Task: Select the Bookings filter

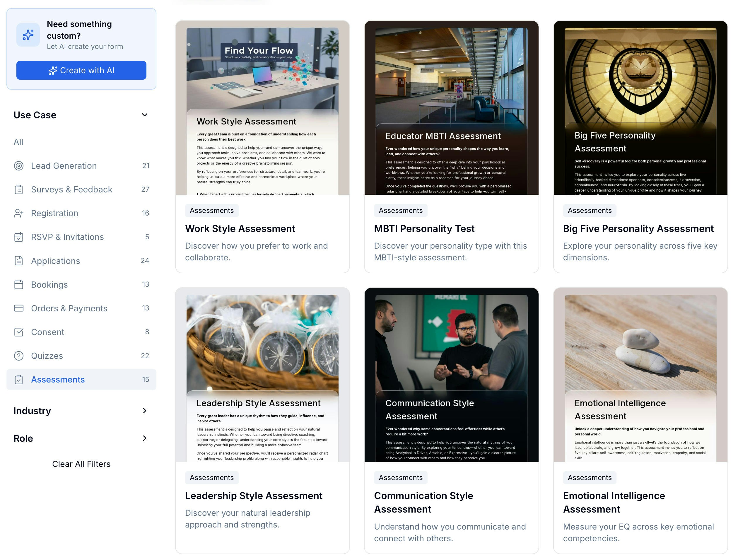Action: coord(49,285)
